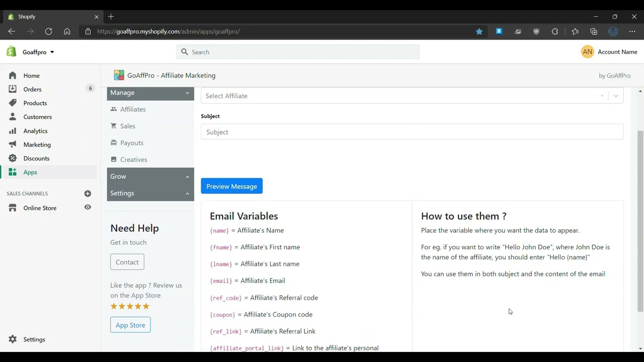This screenshot has height=362, width=644.
Task: Focus the Shopify Search box
Action: coord(298,52)
